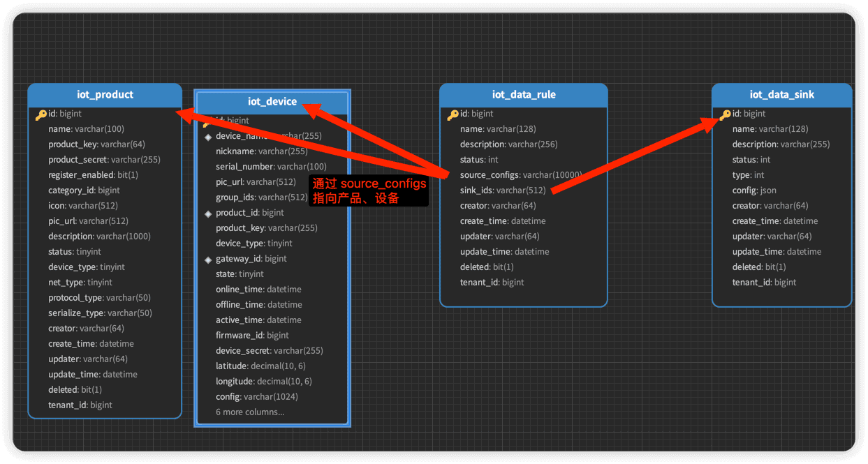
Task: Click the primary key icon in iot_product
Action: click(x=41, y=114)
